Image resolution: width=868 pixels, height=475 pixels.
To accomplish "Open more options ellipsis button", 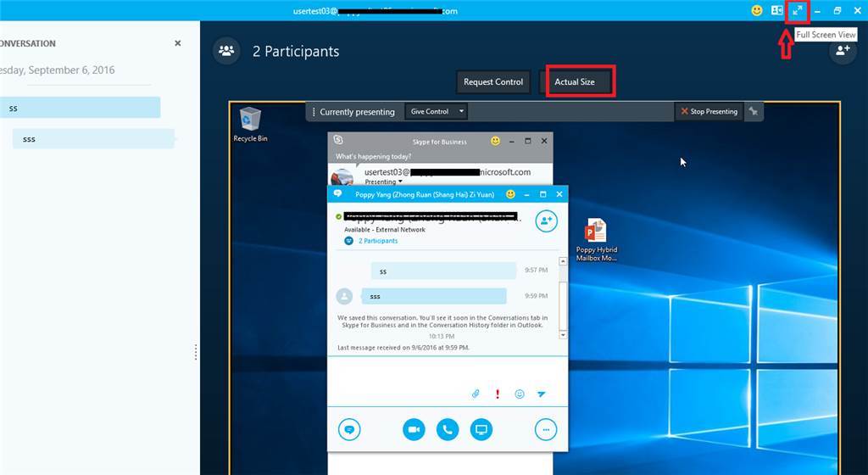I will (546, 429).
